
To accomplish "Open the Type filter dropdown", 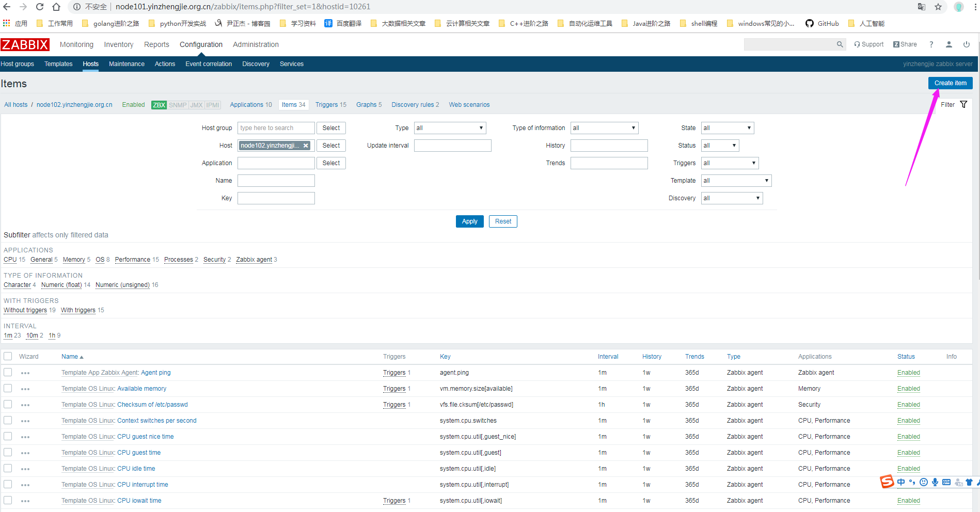I will (450, 128).
